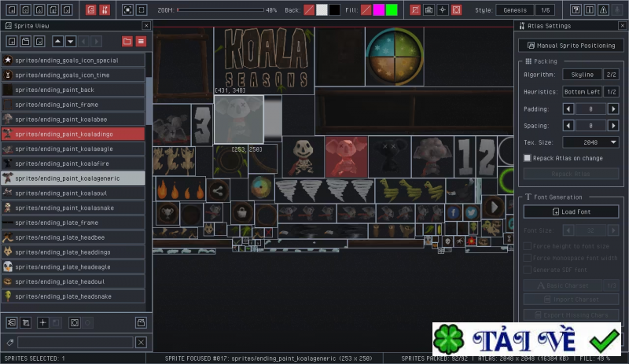629x364 pixels.
Task: Click the fit-atlas-to-view icon with filled center
Action: (x=127, y=9)
